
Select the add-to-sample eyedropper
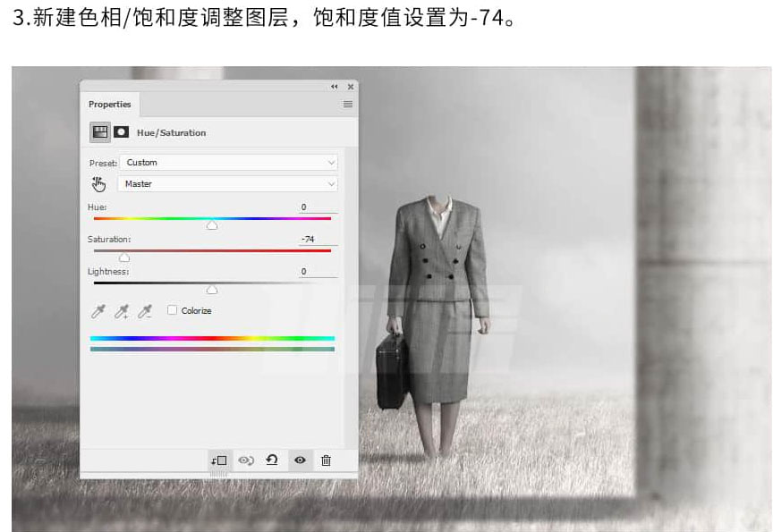coord(122,311)
